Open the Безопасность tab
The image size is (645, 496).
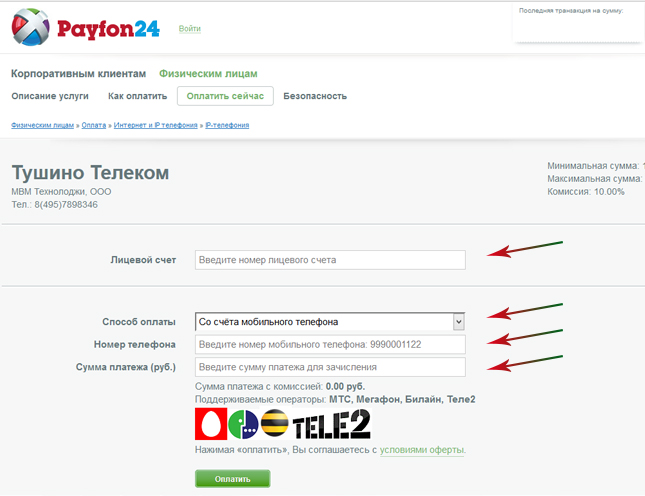click(x=315, y=96)
